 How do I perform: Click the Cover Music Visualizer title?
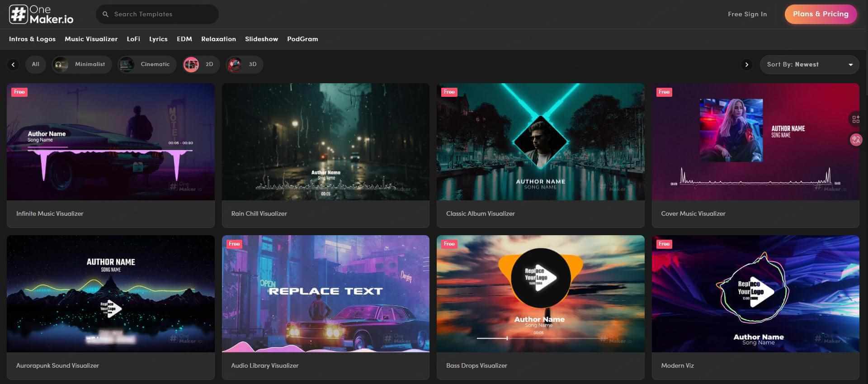click(693, 213)
